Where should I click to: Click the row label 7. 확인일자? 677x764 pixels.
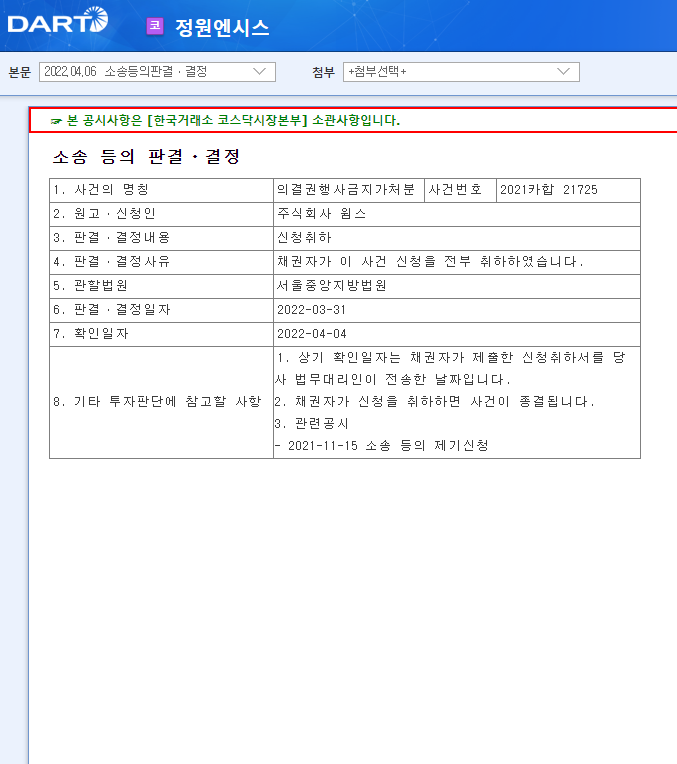click(x=91, y=334)
